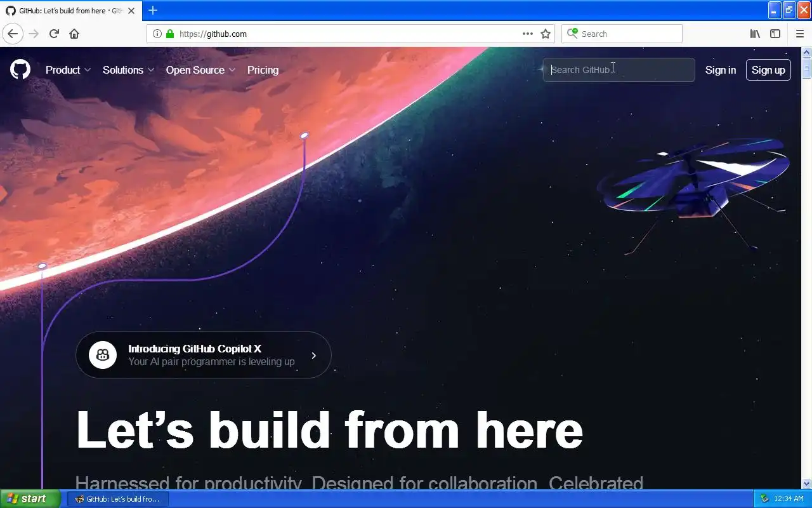The height and width of the screenshot is (508, 812).
Task: Select the GitHub: Let's build from here tab
Action: 70,11
